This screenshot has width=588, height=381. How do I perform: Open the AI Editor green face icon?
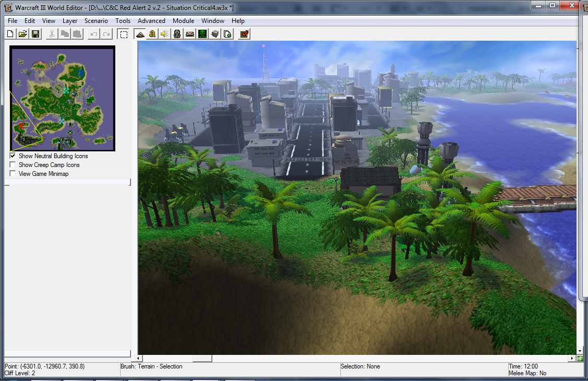pyautogui.click(x=202, y=34)
